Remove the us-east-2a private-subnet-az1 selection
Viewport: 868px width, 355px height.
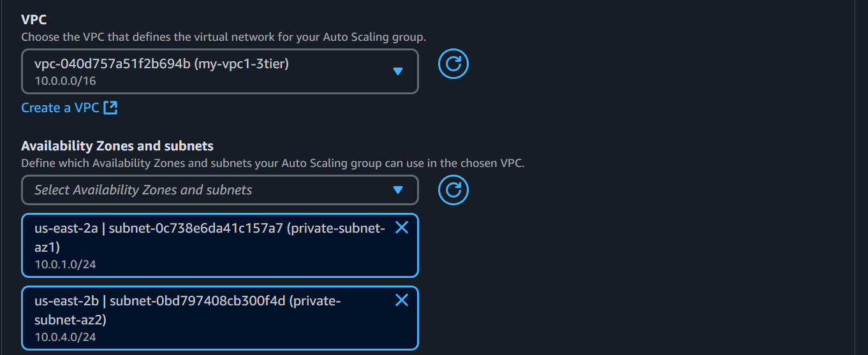tap(402, 228)
